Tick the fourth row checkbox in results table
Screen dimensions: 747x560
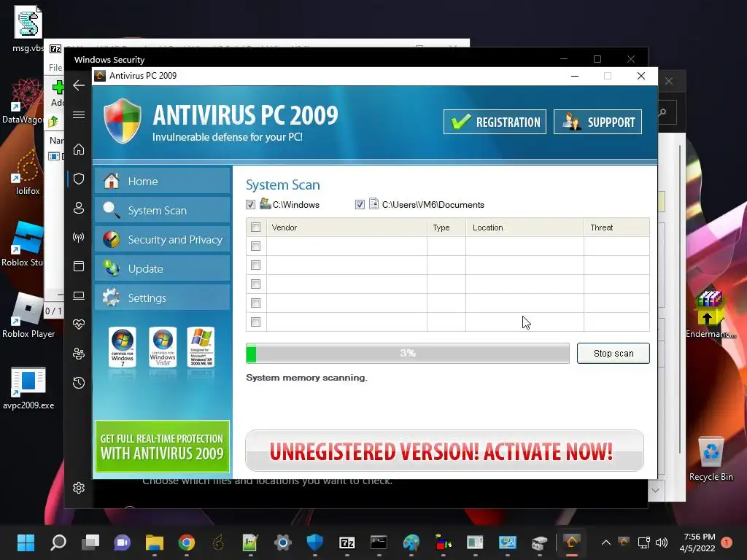256,303
